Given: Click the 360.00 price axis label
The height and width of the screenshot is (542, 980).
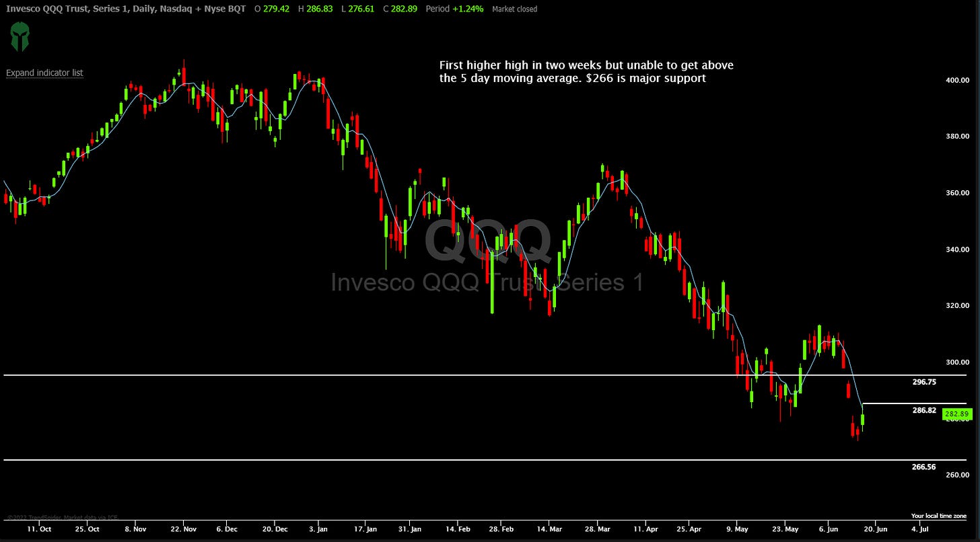Looking at the screenshot, I should click(957, 193).
